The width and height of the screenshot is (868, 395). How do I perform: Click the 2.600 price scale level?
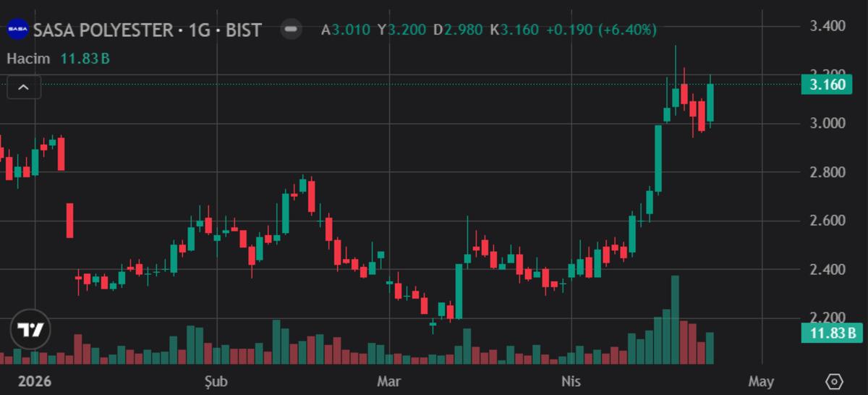coord(827,221)
